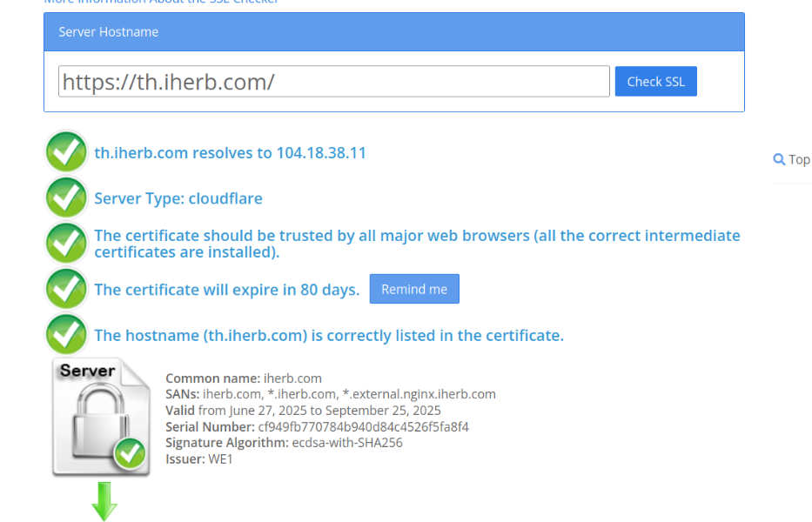Click green checkmark beside hostname correctly listed
812x522 pixels.
tap(66, 334)
